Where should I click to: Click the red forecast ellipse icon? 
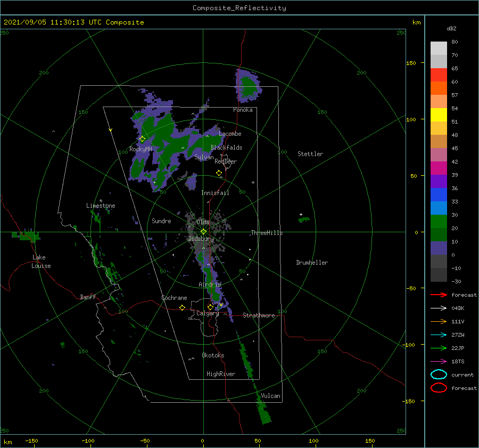439,388
